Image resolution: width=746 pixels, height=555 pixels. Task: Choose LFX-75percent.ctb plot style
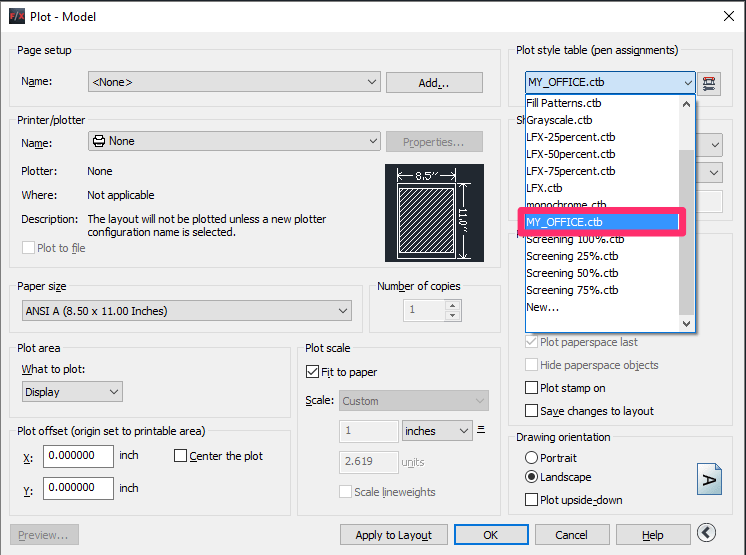coord(602,171)
